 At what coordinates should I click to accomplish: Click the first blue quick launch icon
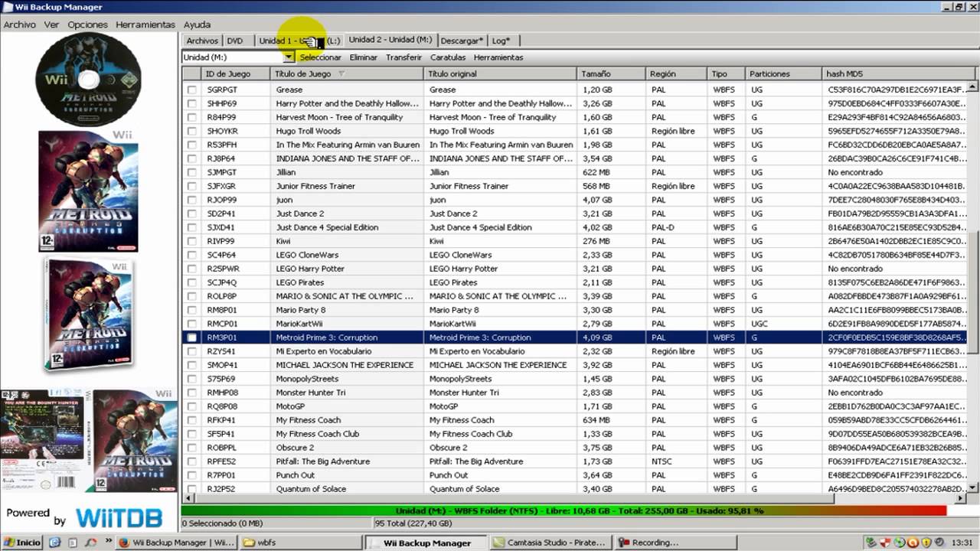coord(54,543)
